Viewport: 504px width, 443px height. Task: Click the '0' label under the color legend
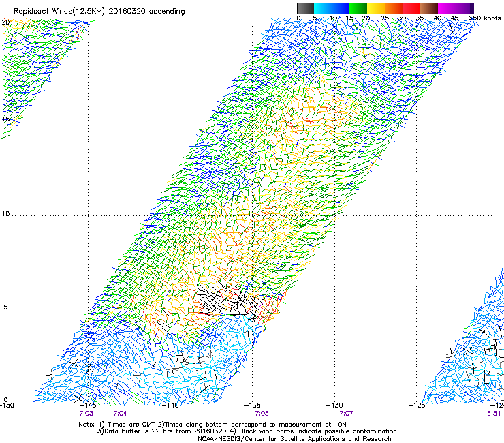[298, 18]
